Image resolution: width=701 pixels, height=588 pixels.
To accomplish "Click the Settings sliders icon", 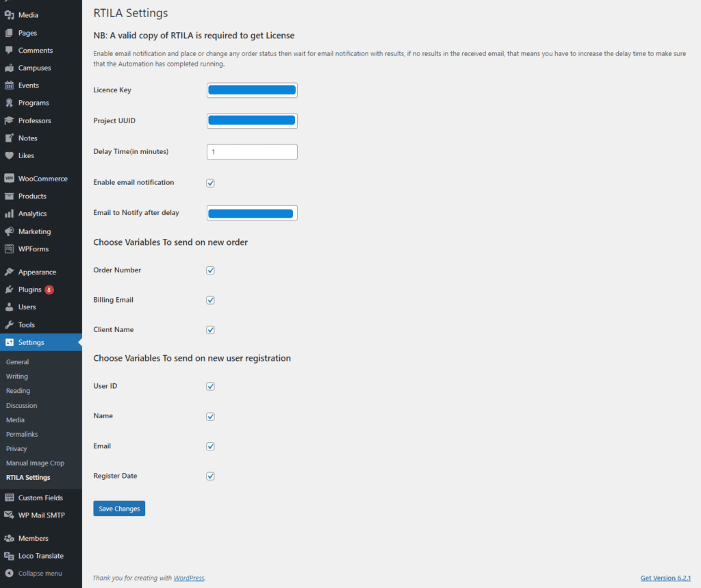I will 9,342.
